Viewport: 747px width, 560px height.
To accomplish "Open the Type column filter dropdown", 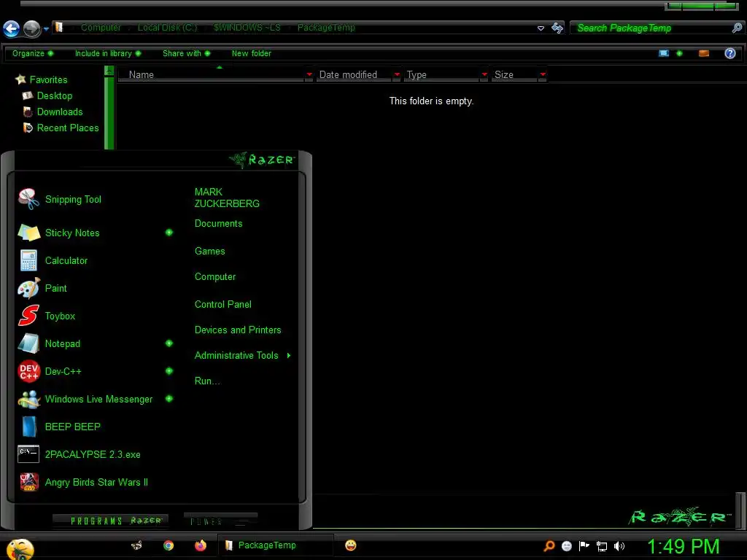I will pos(484,75).
